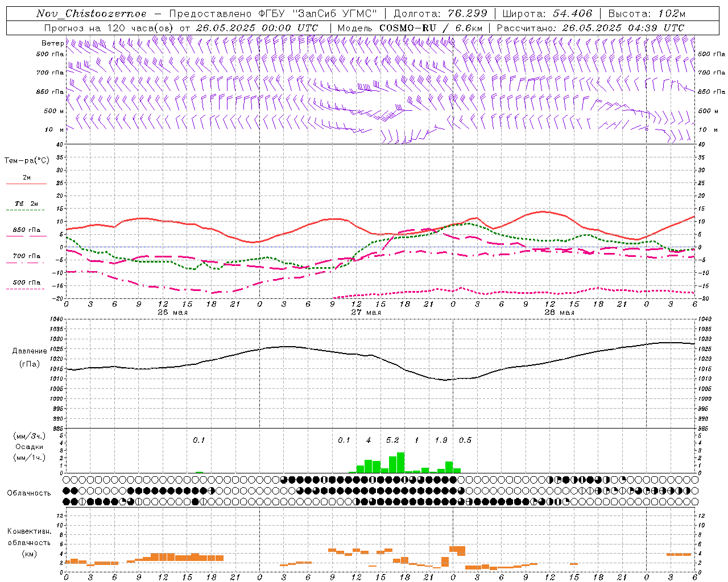Click 'Рассчитано: 26.05.2025 04:39 UTC' timestamp
728x582 pixels.
click(590, 28)
